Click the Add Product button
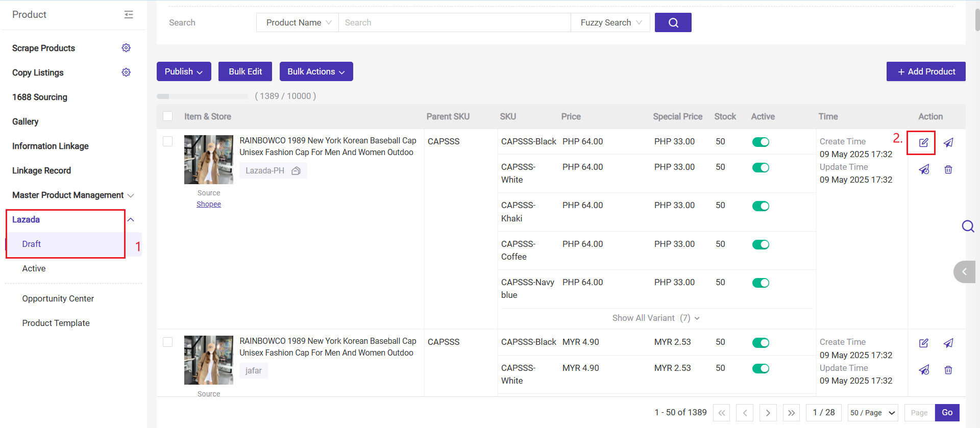The height and width of the screenshot is (428, 980). click(x=926, y=71)
